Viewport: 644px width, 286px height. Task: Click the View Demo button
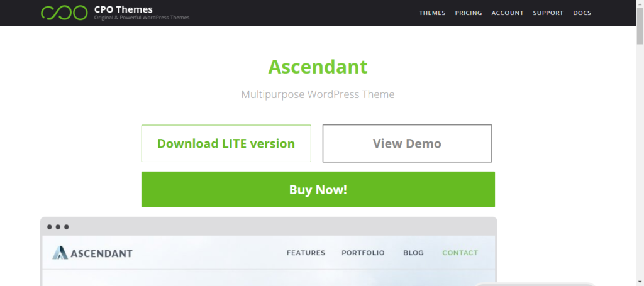tap(407, 143)
